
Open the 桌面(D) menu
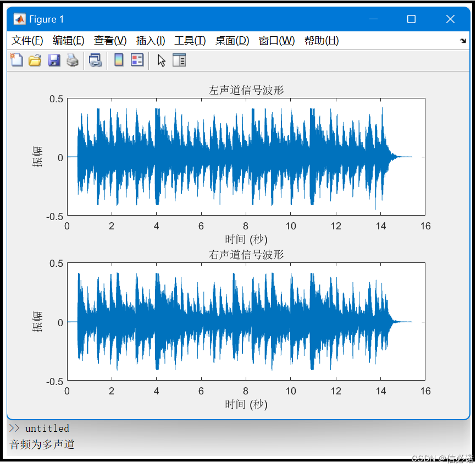[x=233, y=40]
